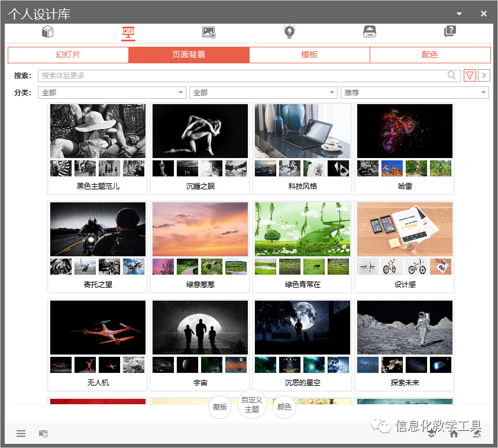Open the 3D cube resource library icon

48,32
